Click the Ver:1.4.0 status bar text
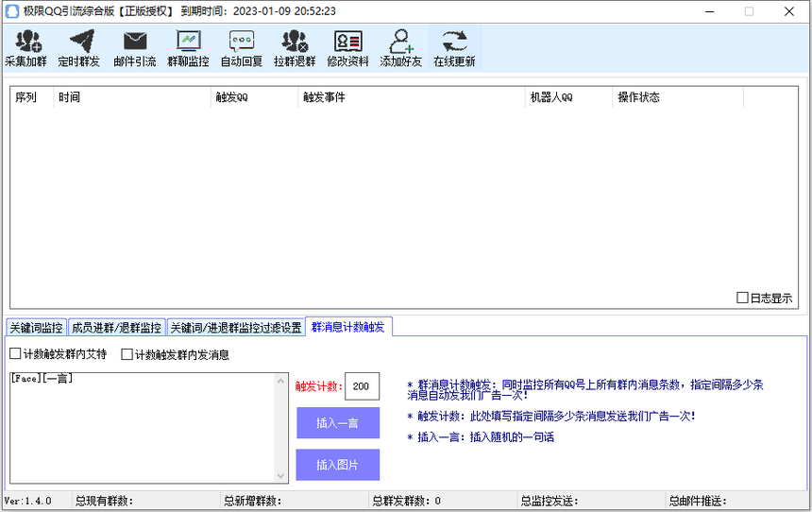 click(28, 501)
